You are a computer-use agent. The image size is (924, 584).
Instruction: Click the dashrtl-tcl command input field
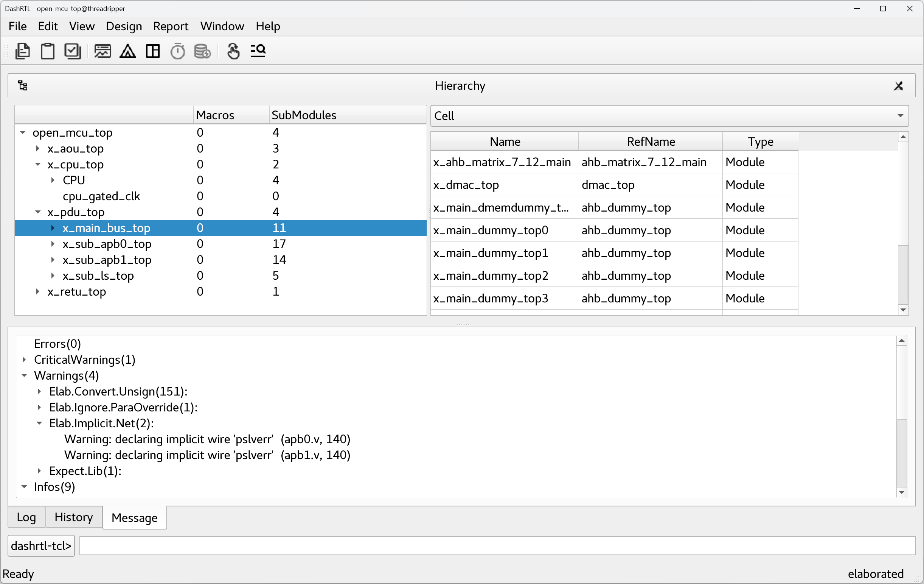click(497, 546)
